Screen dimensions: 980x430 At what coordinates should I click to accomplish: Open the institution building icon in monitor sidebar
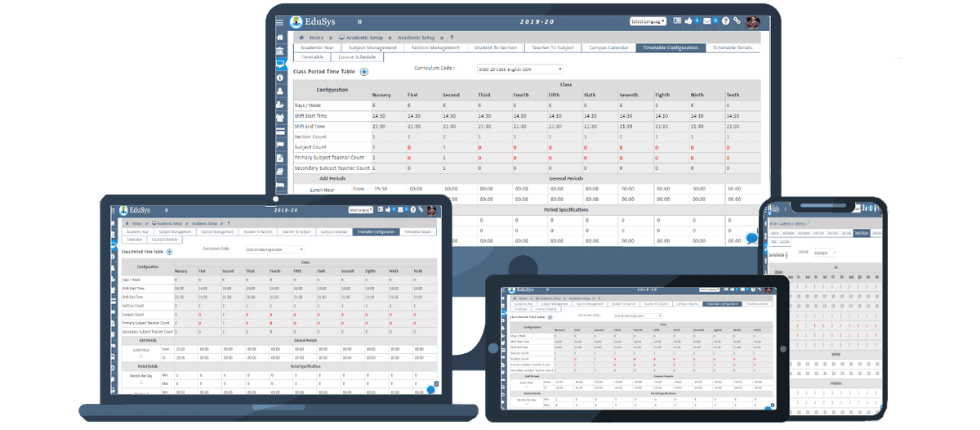[x=280, y=52]
